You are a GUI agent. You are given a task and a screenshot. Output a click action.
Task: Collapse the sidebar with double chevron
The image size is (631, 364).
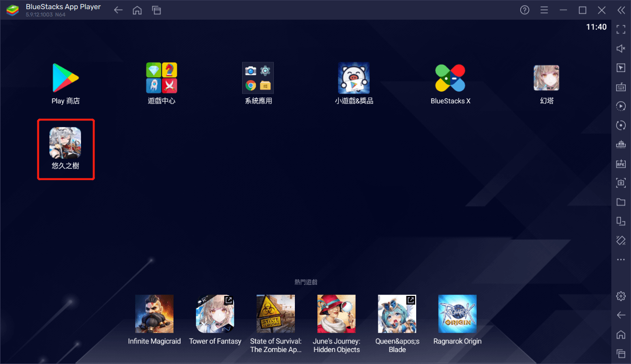621,10
